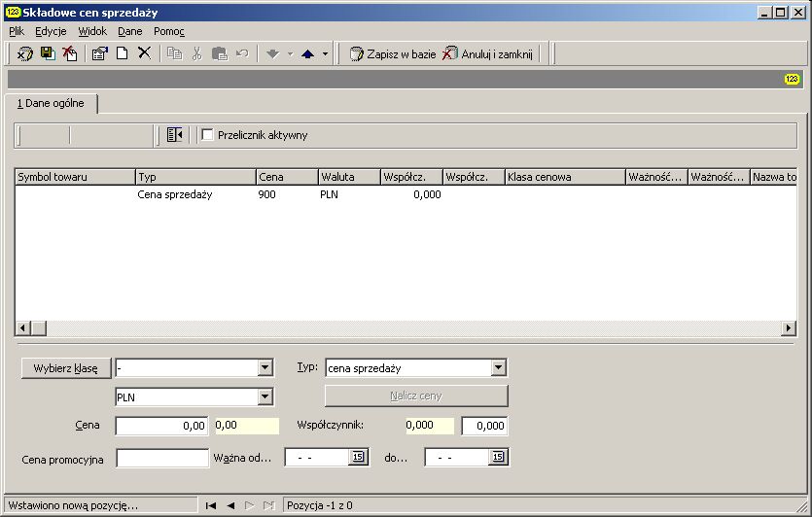Image resolution: width=812 pixels, height=517 pixels.
Task: Open calendar for Ważna od date
Action: click(x=358, y=457)
